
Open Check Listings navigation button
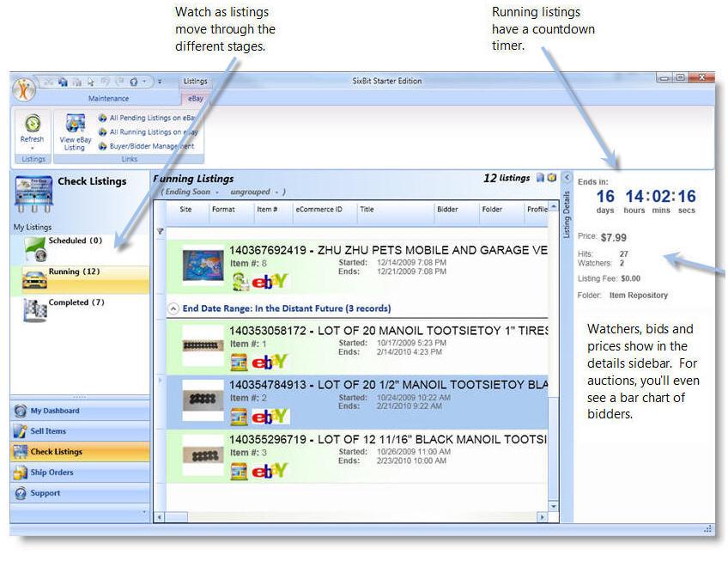coord(80,452)
